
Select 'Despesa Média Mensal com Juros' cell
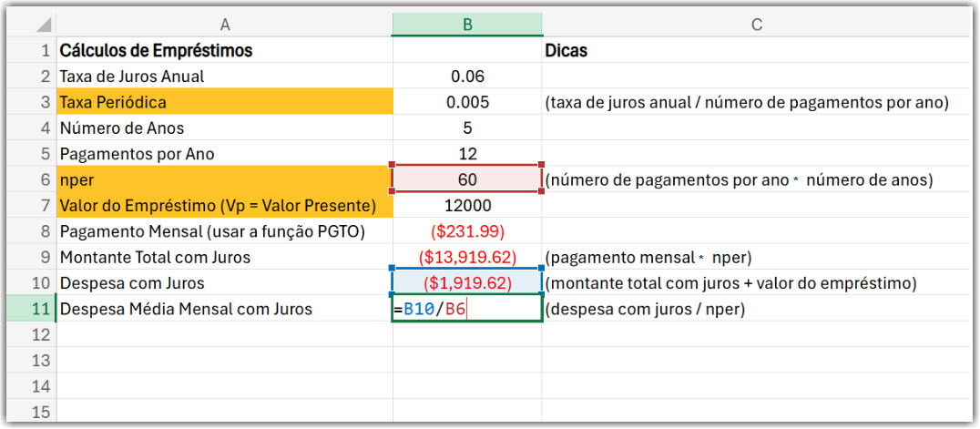224,309
